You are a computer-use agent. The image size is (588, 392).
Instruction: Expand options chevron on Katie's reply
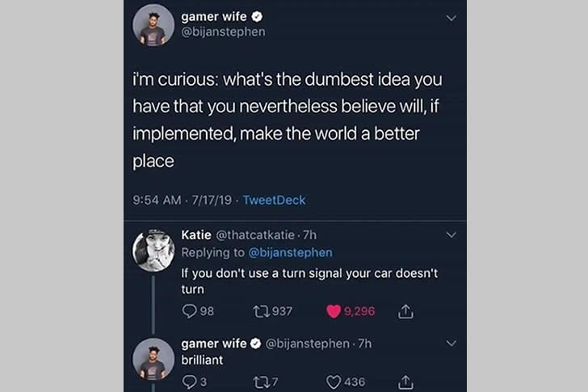451,235
